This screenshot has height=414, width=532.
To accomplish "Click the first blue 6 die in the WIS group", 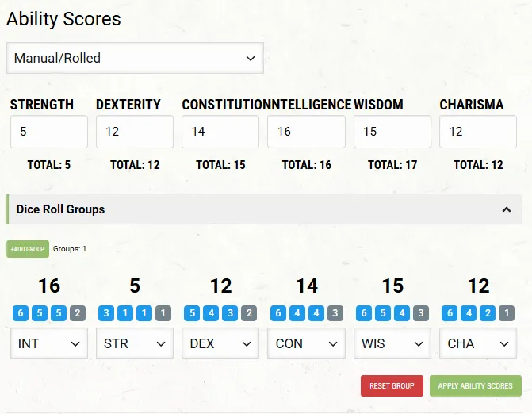I will (x=364, y=313).
